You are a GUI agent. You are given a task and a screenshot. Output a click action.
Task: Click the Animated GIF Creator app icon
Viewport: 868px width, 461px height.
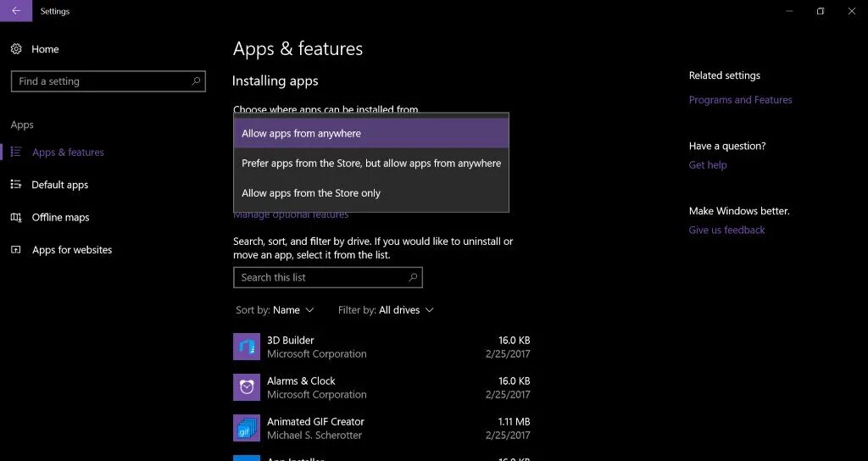point(247,428)
